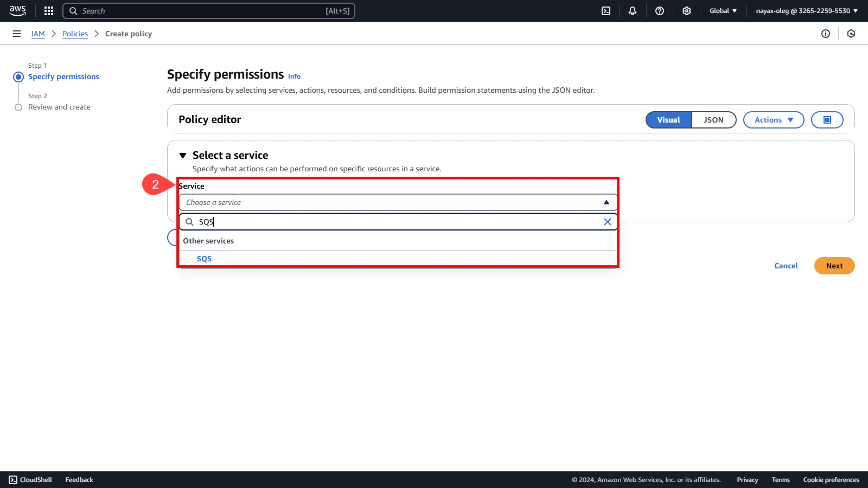
Task: Open Info link next to Specify permissions
Action: coord(294,76)
